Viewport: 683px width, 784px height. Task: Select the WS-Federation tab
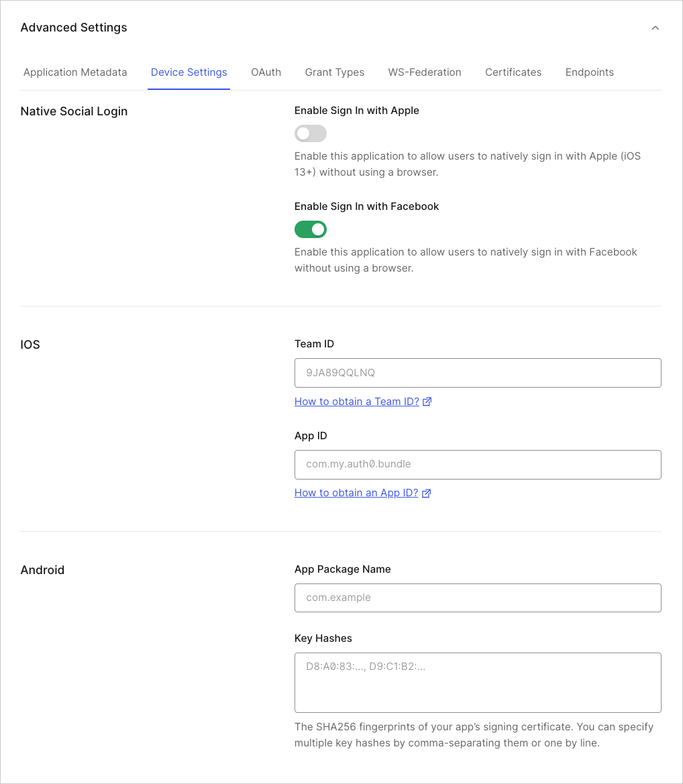[x=424, y=72]
